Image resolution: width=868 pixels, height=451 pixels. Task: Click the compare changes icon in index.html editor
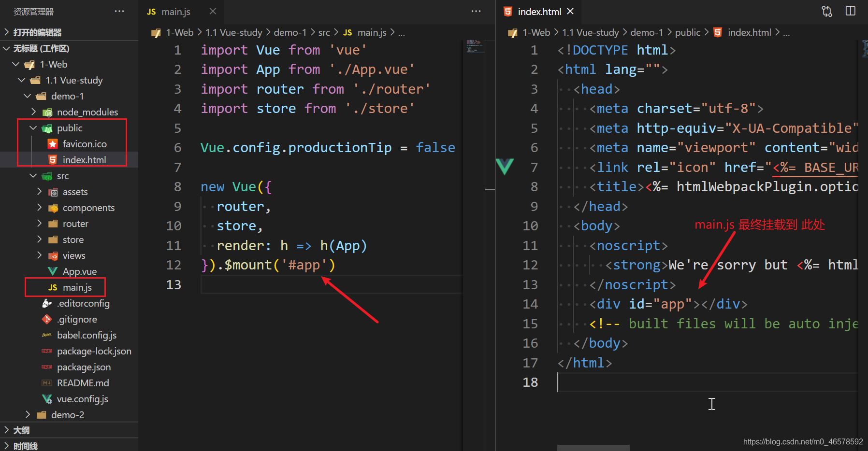[x=827, y=11]
